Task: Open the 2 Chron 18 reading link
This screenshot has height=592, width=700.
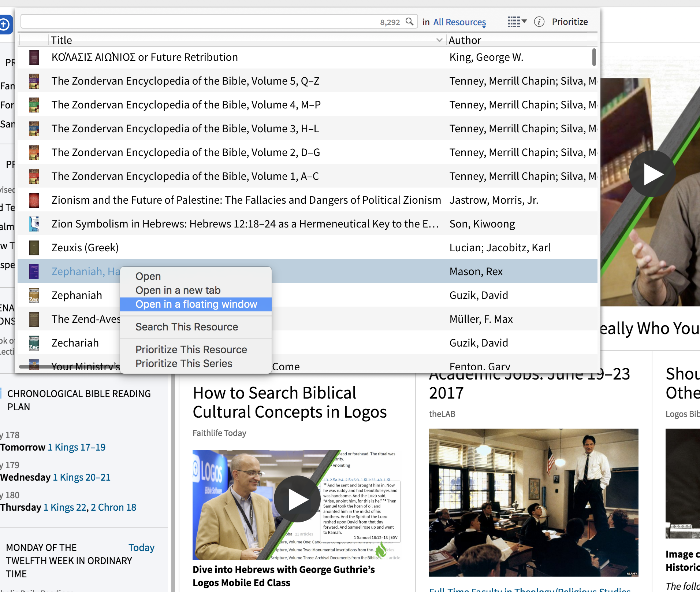Action: click(x=113, y=507)
